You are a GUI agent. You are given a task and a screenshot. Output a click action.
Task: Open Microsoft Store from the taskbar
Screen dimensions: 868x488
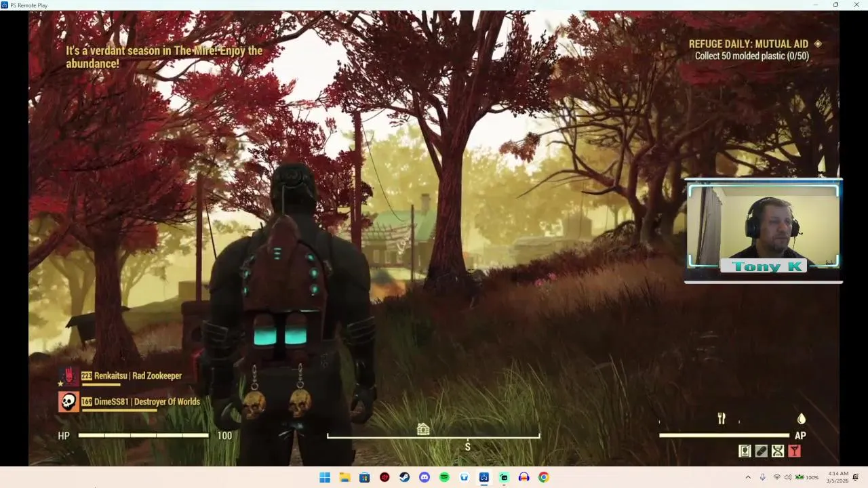(x=364, y=477)
